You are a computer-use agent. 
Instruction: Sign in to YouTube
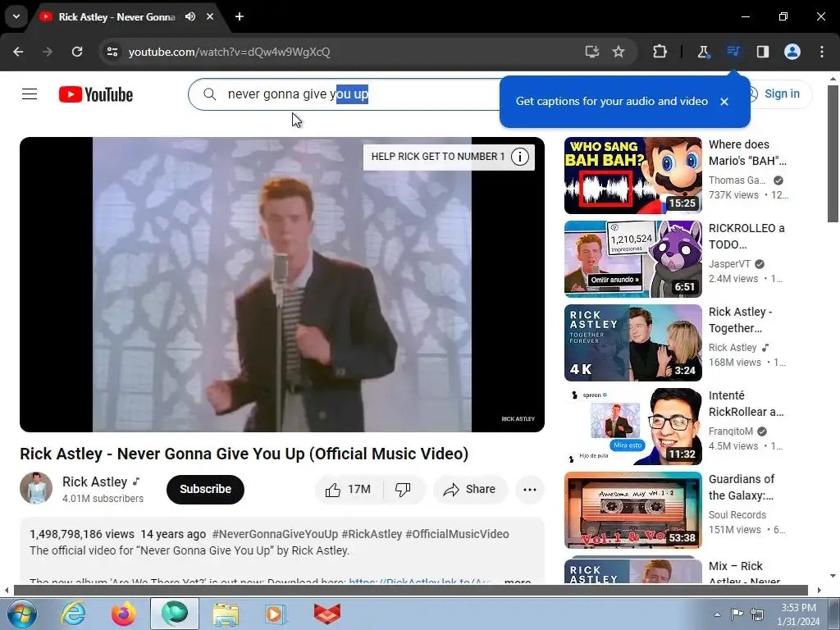781,94
